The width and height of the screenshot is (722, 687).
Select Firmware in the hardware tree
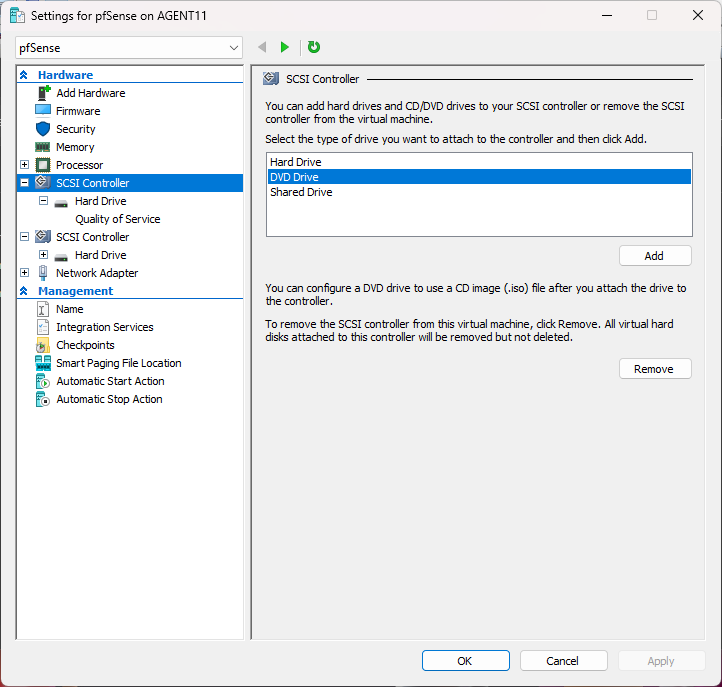click(78, 111)
